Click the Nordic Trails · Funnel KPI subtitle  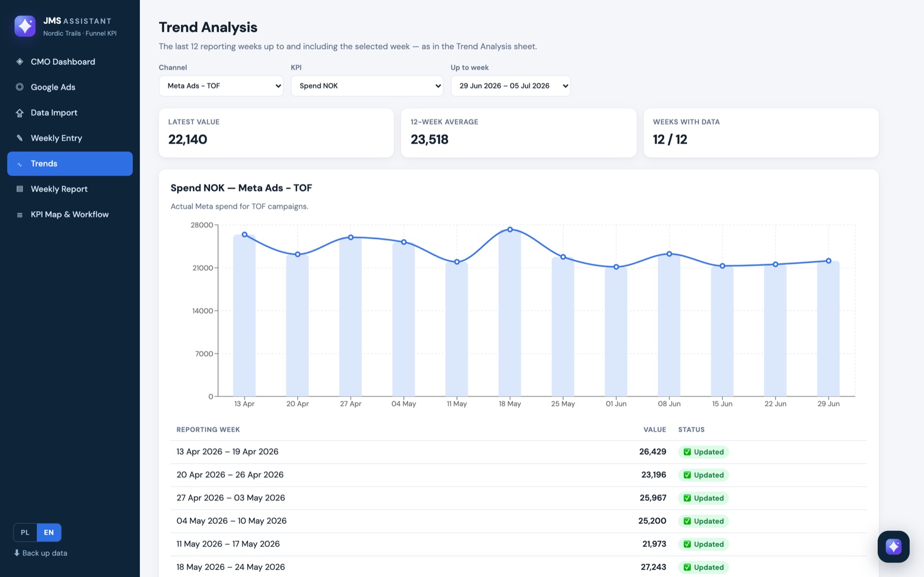80,33
